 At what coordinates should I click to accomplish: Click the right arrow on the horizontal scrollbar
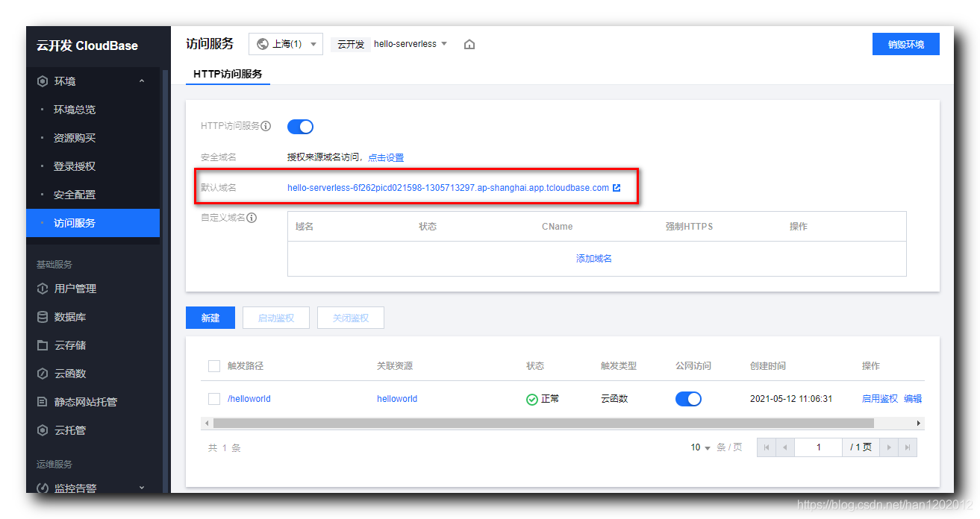tap(920, 423)
